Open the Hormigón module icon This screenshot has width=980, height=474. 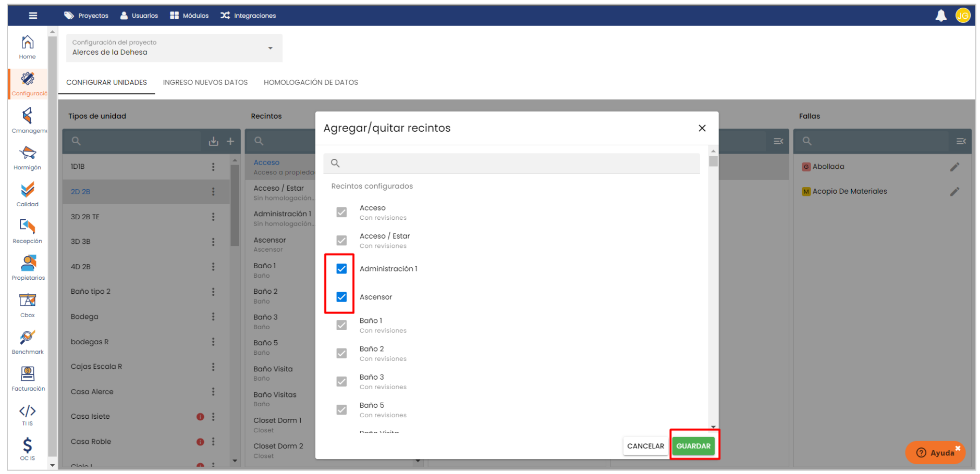coord(28,157)
